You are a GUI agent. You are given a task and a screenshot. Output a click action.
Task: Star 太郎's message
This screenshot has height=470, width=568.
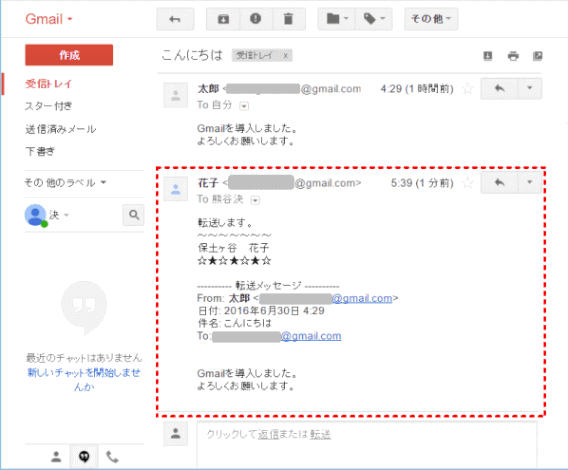[468, 88]
